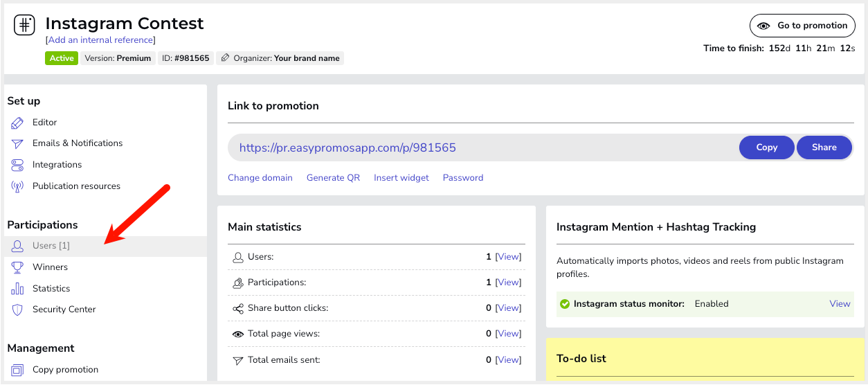Click the Instagram Contest hashtag logo icon
Image resolution: width=868 pixels, height=385 pixels.
click(x=25, y=25)
